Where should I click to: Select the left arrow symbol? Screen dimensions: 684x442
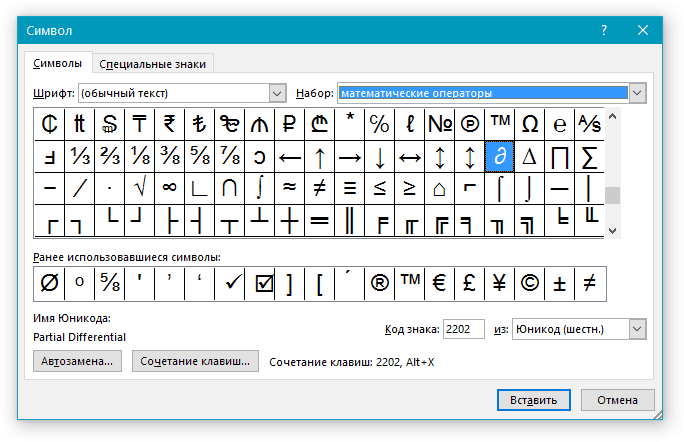click(x=290, y=156)
